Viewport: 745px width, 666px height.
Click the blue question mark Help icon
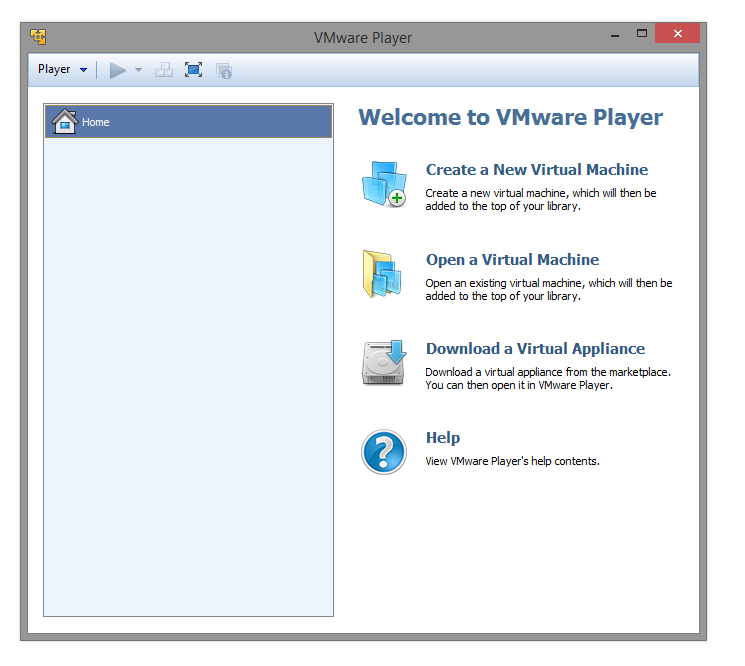click(x=384, y=452)
